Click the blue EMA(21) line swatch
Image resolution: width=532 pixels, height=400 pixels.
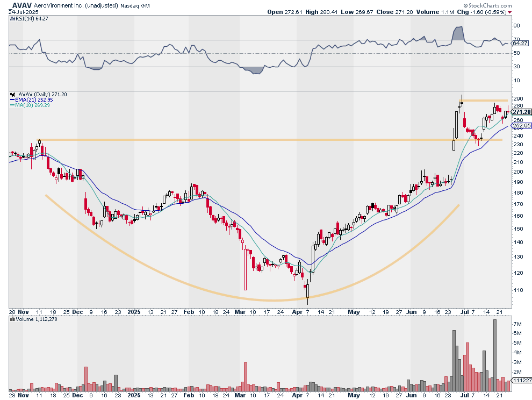12,100
